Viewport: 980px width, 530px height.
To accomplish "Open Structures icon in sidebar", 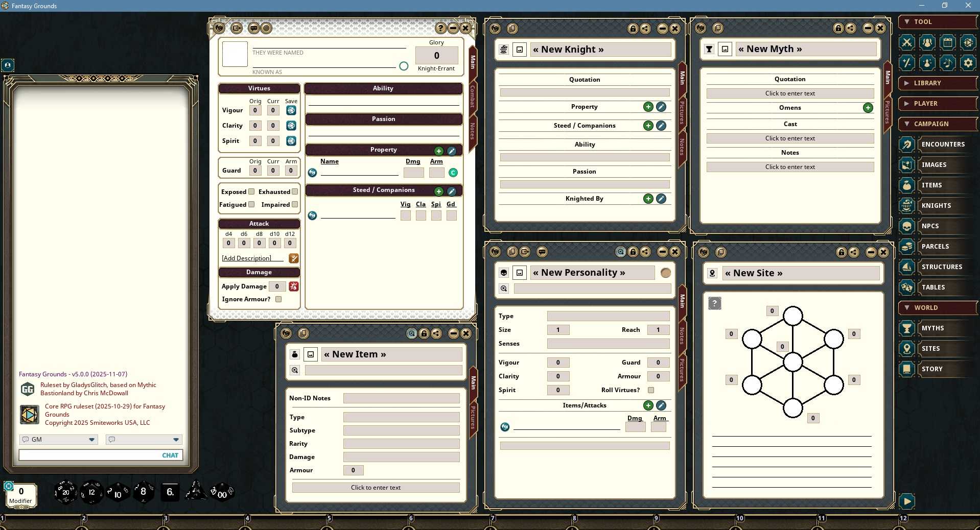I will tap(907, 267).
